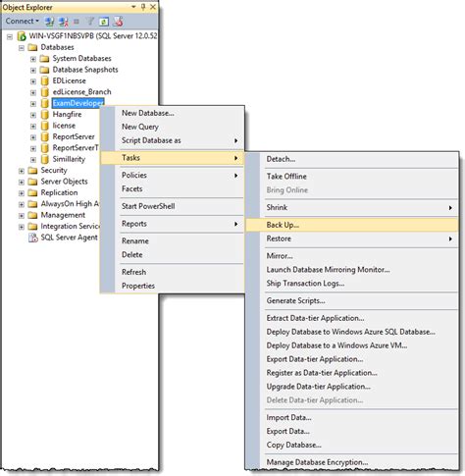Click the Connect Object Explorer icon

(x=49, y=22)
